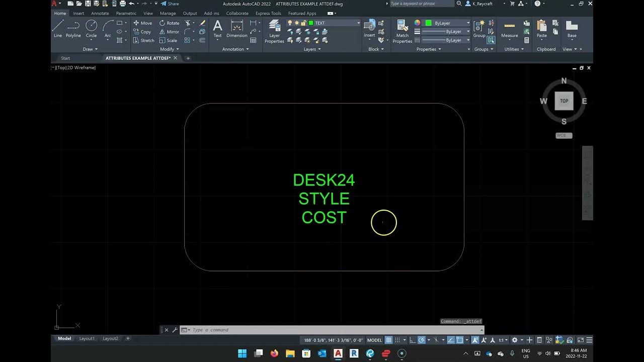
Task: Click the Group tool
Action: pos(479,29)
